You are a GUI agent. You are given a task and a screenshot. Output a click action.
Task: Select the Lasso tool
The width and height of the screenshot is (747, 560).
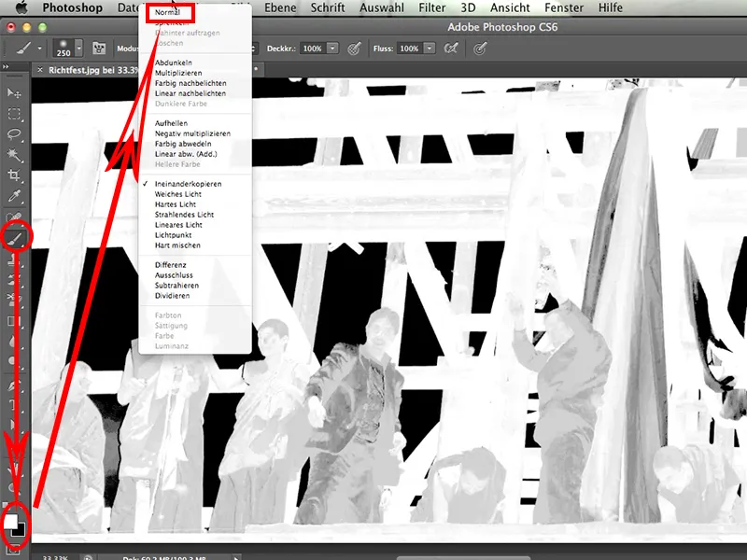click(x=14, y=134)
